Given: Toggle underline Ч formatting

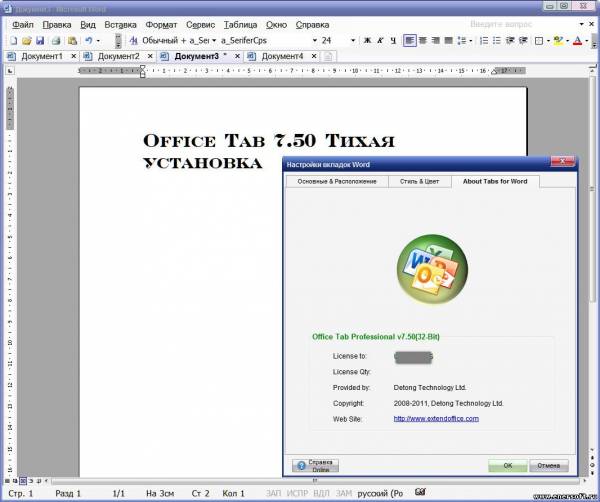Looking at the screenshot, I should tap(393, 41).
